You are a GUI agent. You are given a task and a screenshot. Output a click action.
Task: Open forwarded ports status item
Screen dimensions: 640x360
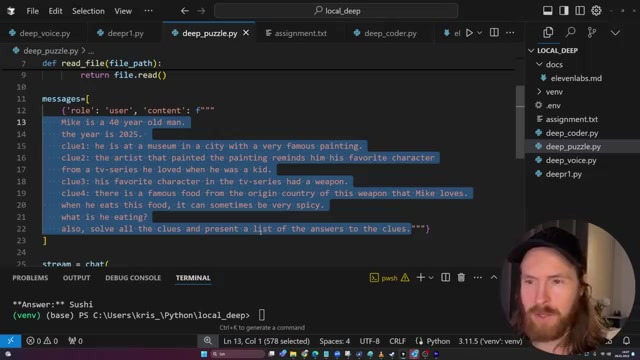point(76,341)
